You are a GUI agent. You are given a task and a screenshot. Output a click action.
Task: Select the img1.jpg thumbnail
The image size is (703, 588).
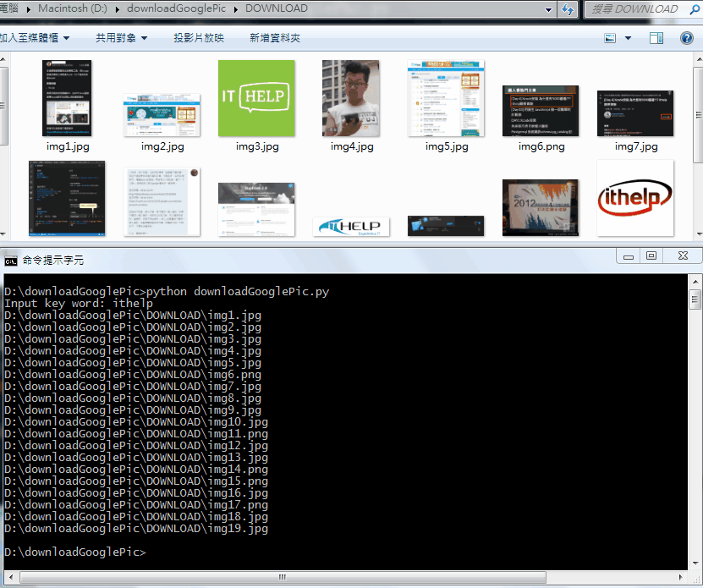point(67,98)
